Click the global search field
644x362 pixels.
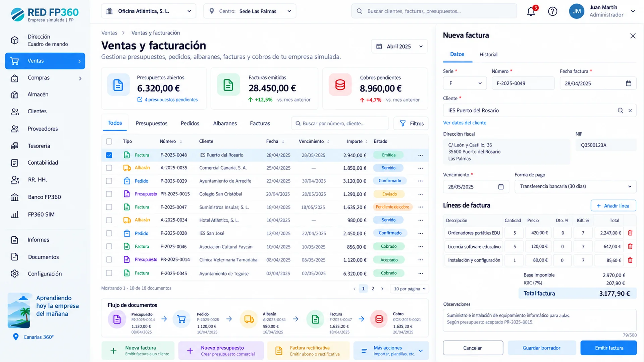point(434,11)
